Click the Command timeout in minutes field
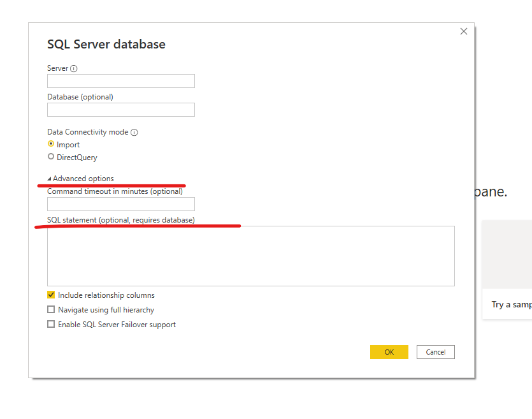The height and width of the screenshot is (419, 532). tap(121, 204)
